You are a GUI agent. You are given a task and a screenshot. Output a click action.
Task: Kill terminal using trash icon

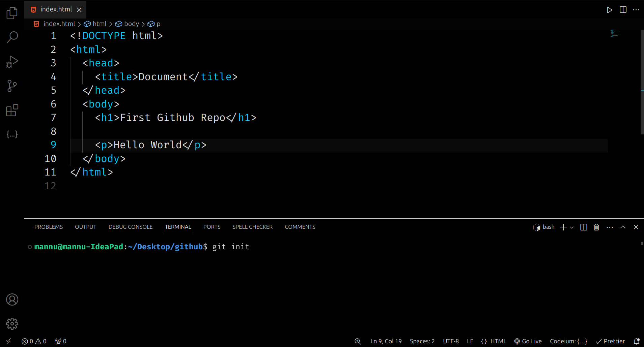(596, 227)
